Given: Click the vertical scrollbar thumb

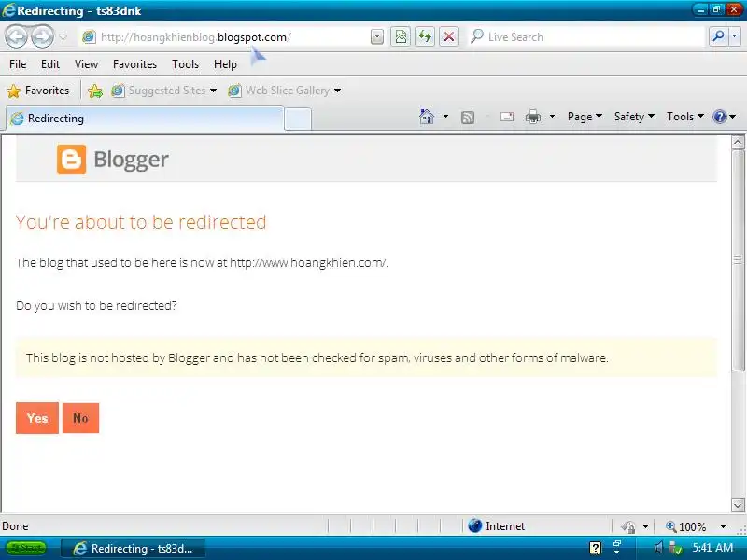Looking at the screenshot, I should click(x=738, y=260).
